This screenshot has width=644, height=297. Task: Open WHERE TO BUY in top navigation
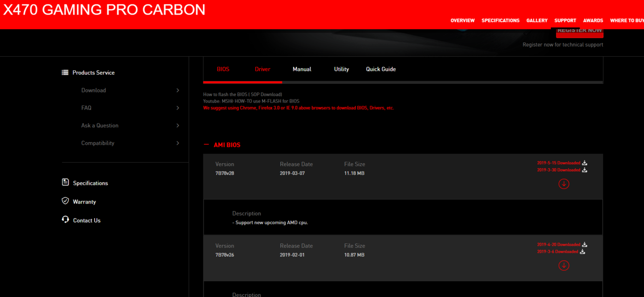pos(627,21)
